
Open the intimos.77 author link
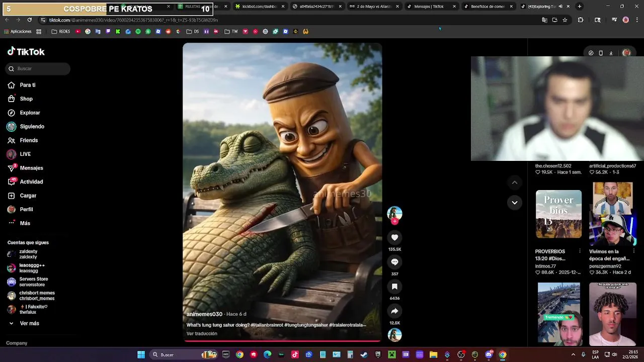click(545, 266)
